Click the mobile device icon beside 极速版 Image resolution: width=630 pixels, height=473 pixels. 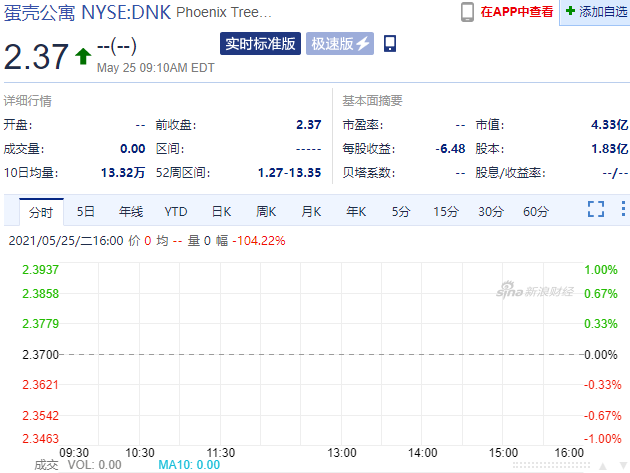pos(390,43)
